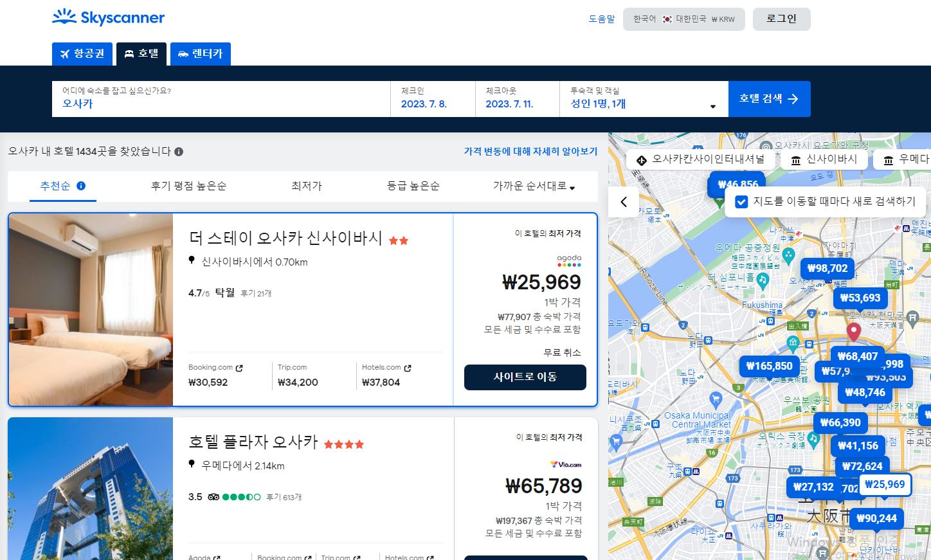931x560 pixels.
Task: Click the ₩48,746 map price marker
Action: click(865, 392)
